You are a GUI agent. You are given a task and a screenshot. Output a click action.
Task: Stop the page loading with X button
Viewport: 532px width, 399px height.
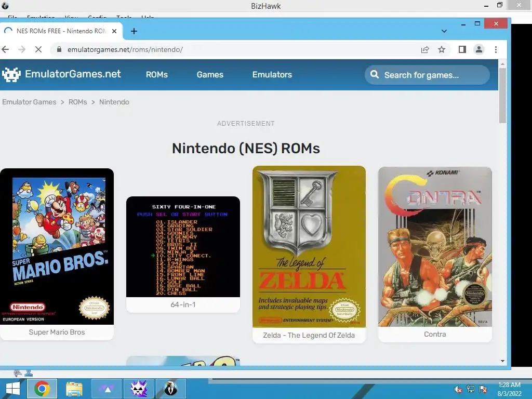[38, 49]
